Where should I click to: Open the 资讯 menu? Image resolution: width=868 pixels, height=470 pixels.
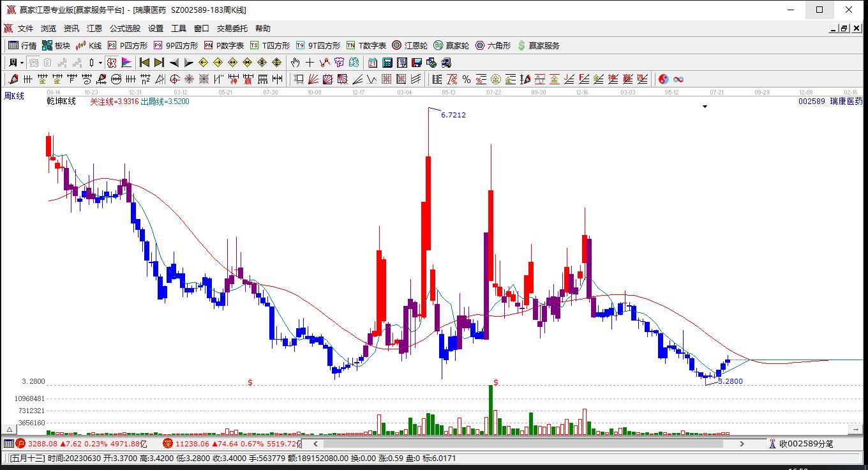71,29
